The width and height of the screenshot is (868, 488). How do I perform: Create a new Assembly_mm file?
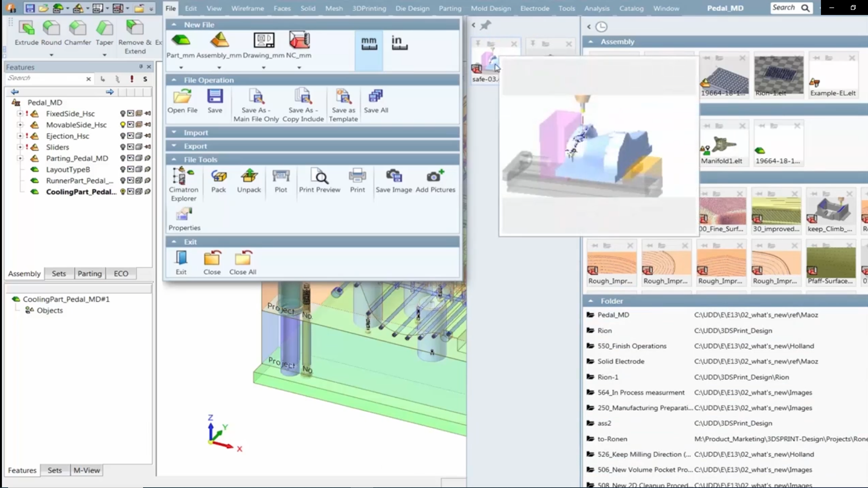coord(219,45)
